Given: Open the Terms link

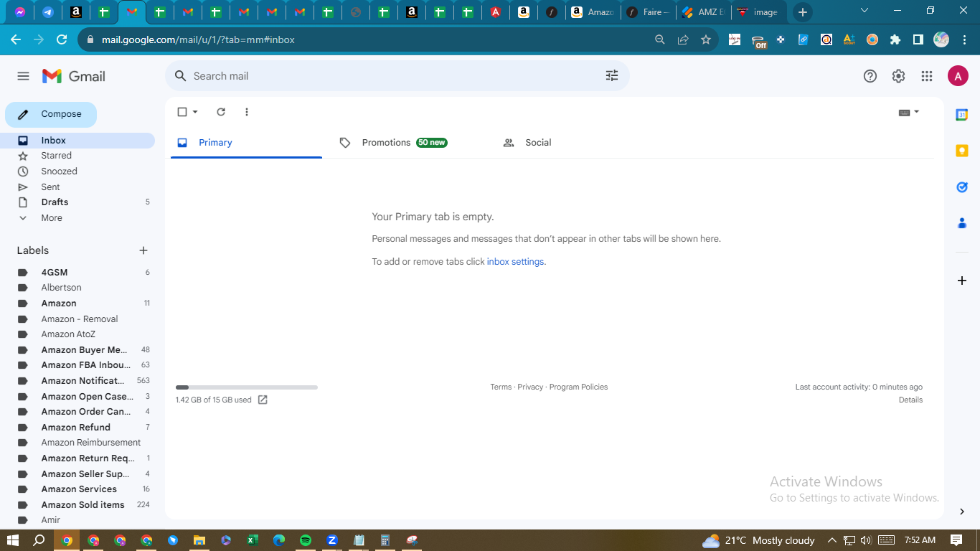Looking at the screenshot, I should (501, 387).
